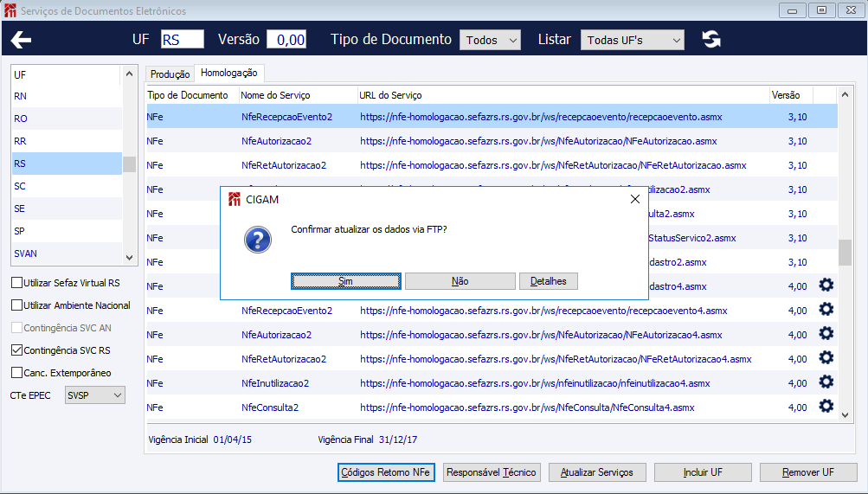Image resolution: width=868 pixels, height=494 pixels.
Task: Click Atualizar Serviços button
Action: [597, 472]
